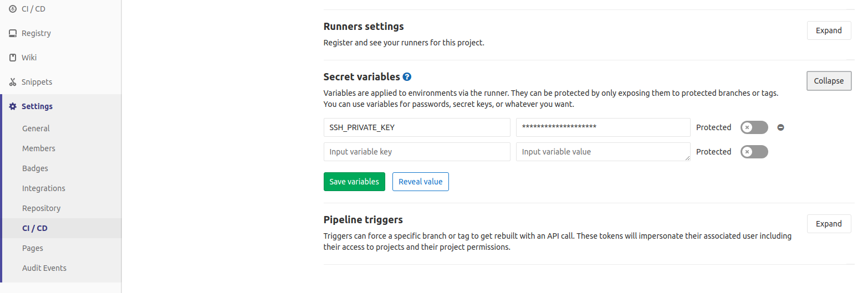Open the Integrations settings page
The height and width of the screenshot is (293, 868).
click(44, 188)
